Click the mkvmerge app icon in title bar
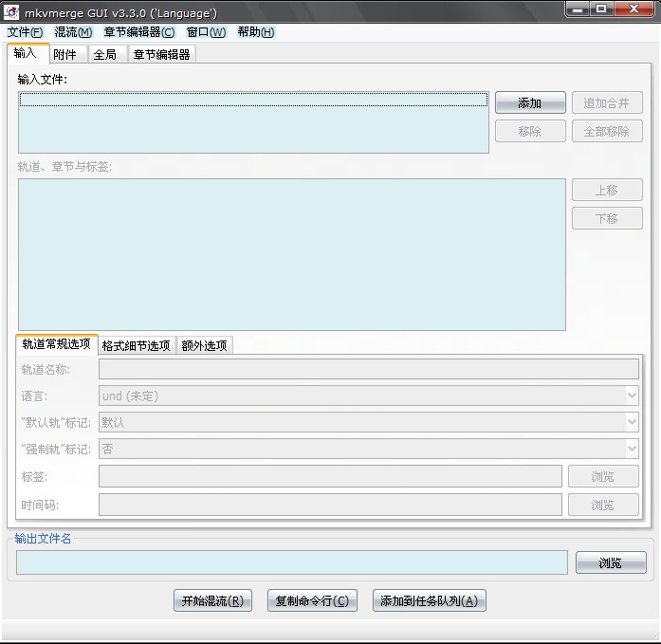 point(11,11)
